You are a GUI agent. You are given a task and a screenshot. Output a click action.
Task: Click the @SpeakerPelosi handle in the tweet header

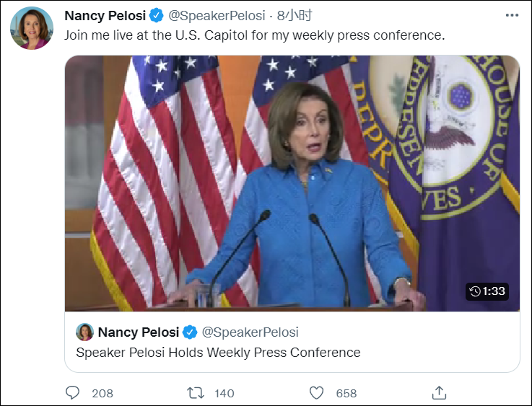pyautogui.click(x=217, y=16)
